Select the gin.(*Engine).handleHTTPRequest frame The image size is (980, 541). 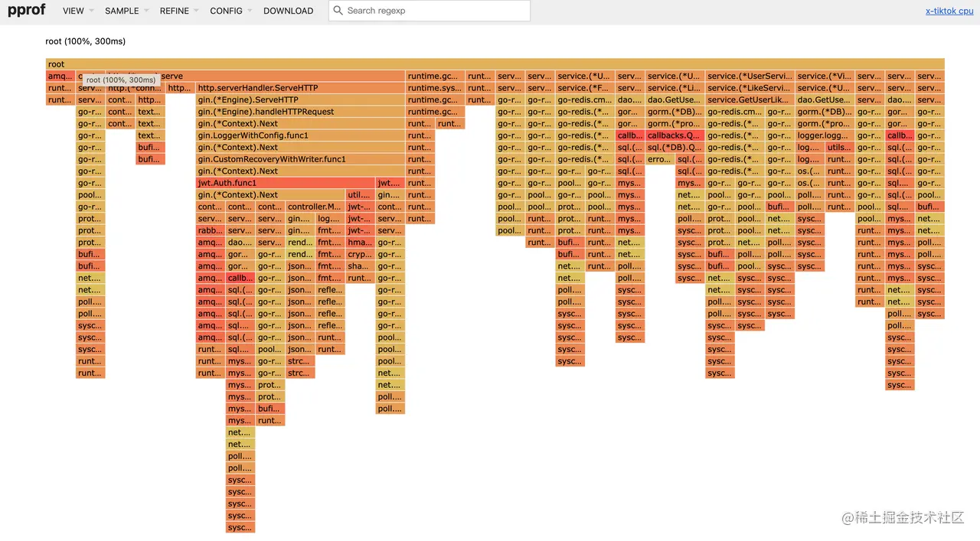point(301,112)
